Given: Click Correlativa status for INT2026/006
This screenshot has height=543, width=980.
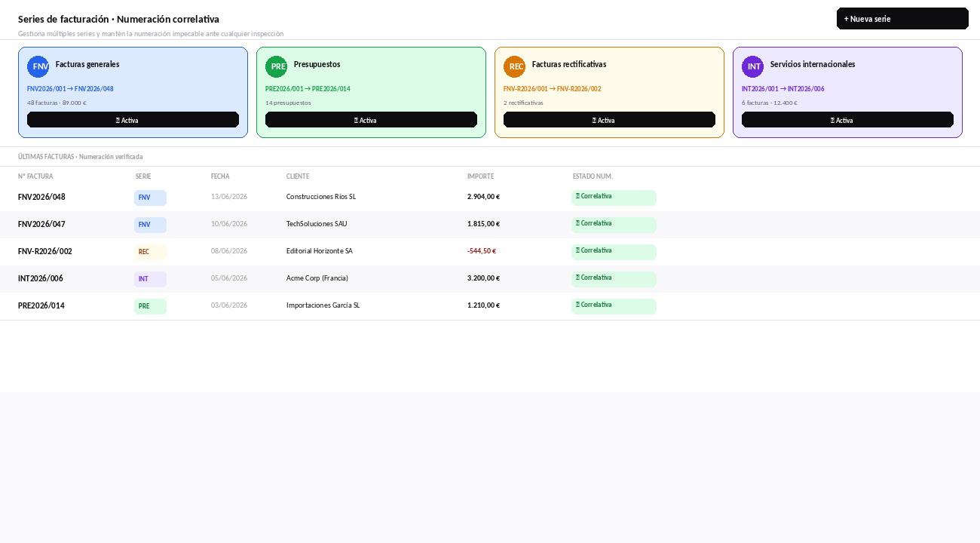Looking at the screenshot, I should coord(614,279).
